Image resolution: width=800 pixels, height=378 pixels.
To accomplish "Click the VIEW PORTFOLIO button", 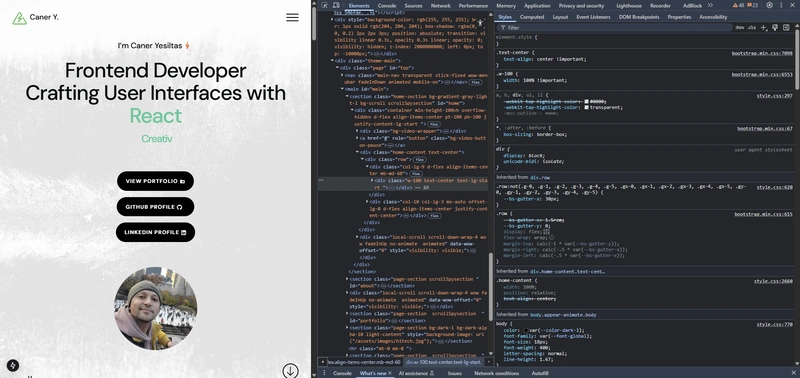I will point(155,181).
